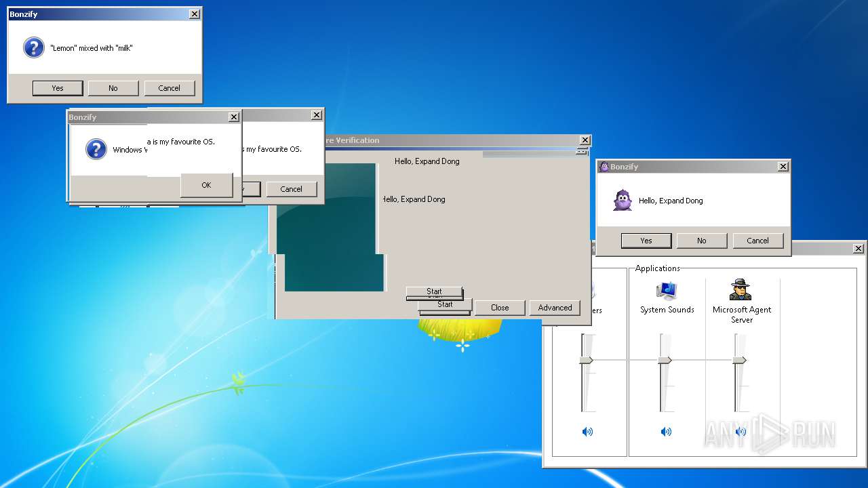Click the question icon in the favourite OS dialog
Screen dimensions: 868x488
(x=96, y=150)
